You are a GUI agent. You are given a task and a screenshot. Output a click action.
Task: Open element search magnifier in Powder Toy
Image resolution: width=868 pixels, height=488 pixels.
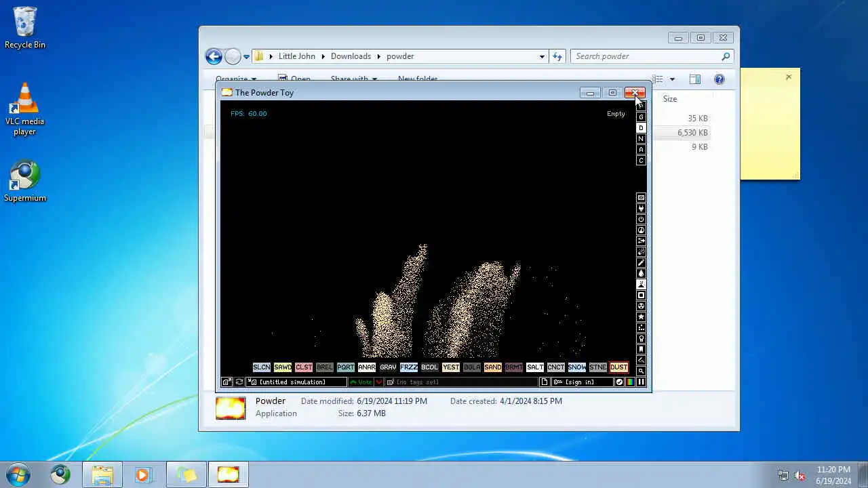(x=641, y=371)
